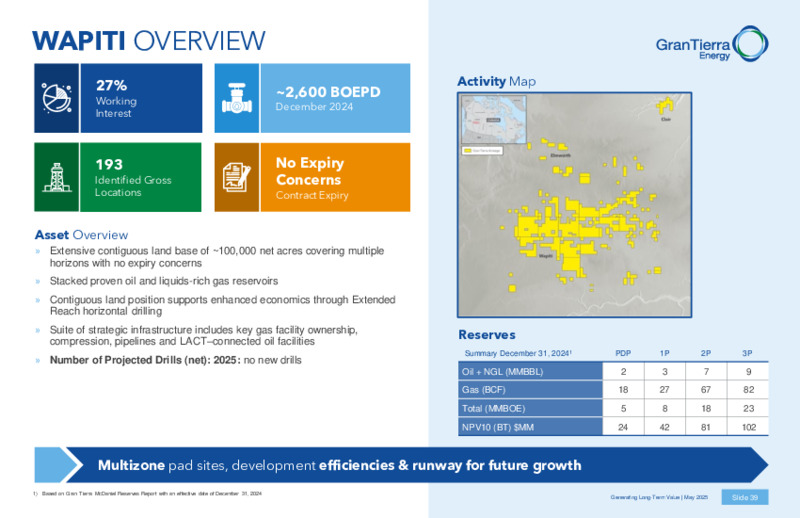Click the pipeline valve production icon
800x518 pixels.
click(x=237, y=98)
